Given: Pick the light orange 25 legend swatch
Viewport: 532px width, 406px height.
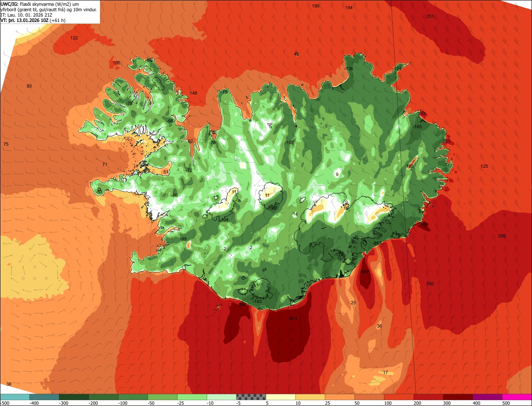Looking at the screenshot, I should point(340,397).
